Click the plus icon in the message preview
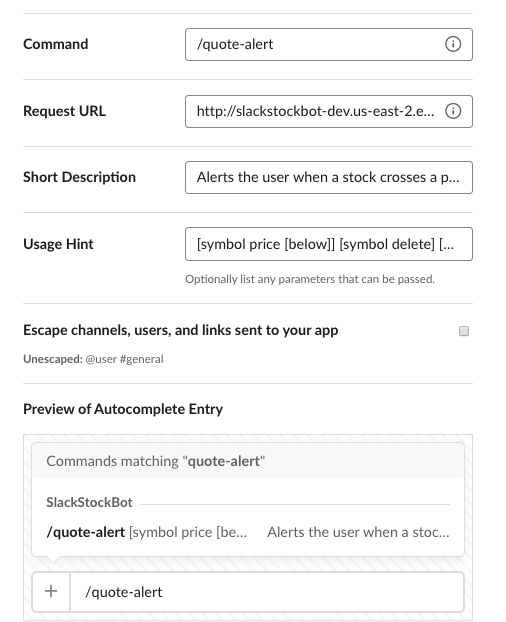Screen dimensions: 506x622 pyautogui.click(x=51, y=591)
